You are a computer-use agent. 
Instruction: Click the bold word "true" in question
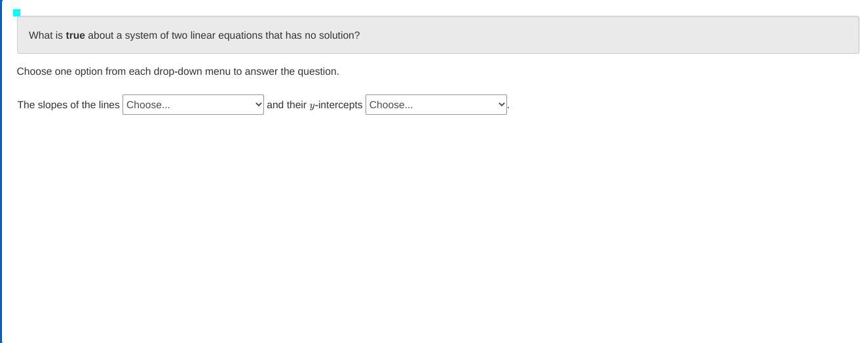(x=75, y=35)
